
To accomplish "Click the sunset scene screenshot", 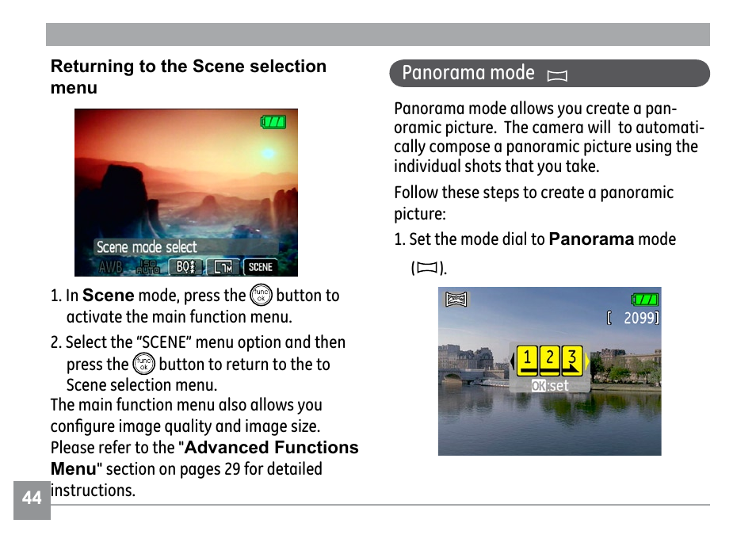I will [186, 193].
